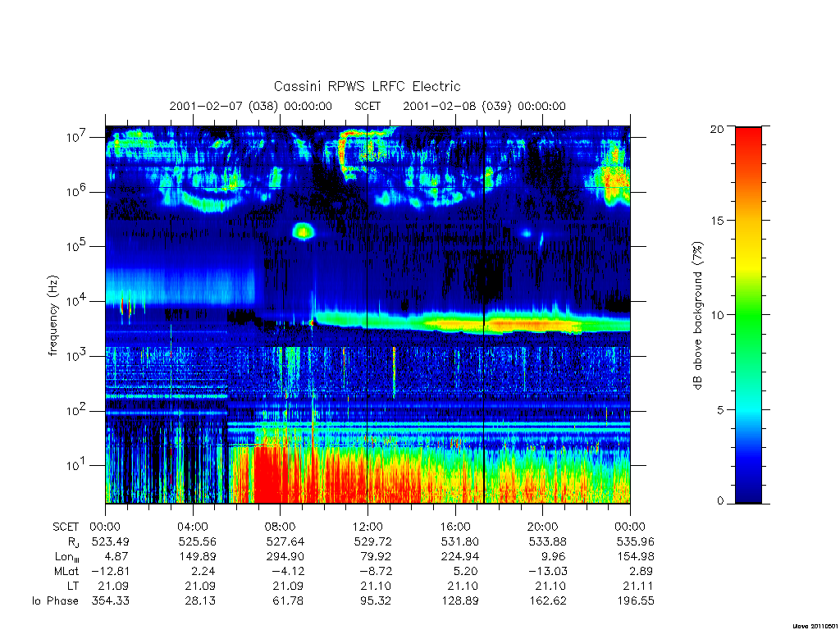840x630 pixels.
Task: Click the 10^6 frequency tick label
Action: click(76, 191)
